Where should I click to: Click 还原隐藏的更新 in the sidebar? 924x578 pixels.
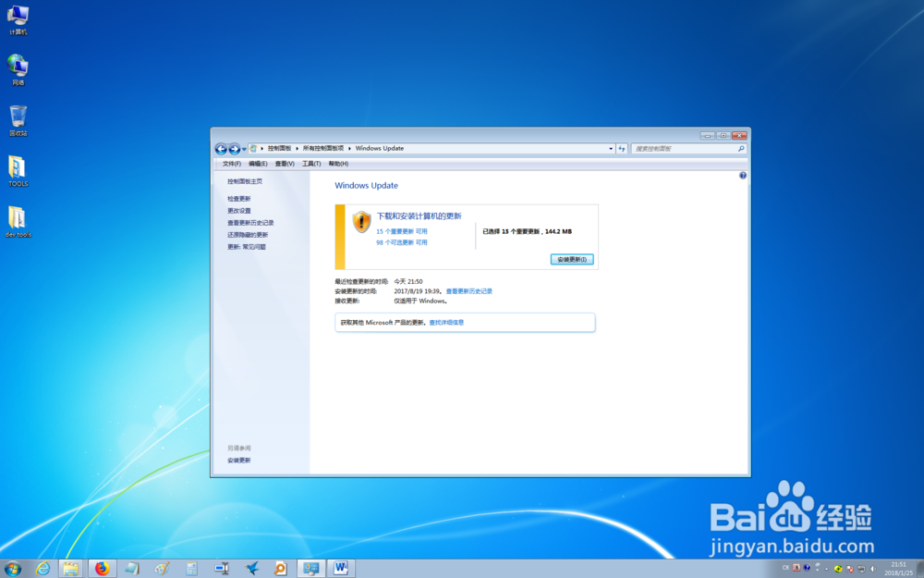248,235
